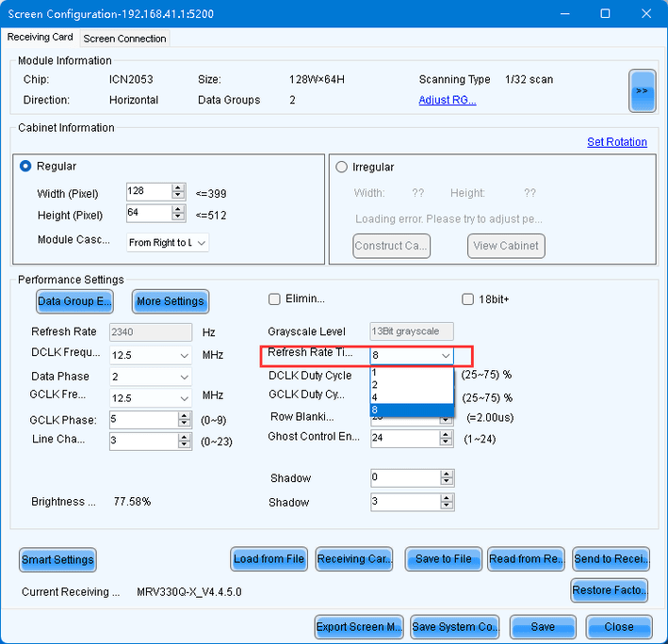This screenshot has height=644, width=668.
Task: Increase Width (Pixel) with up arrow
Action: pyautogui.click(x=178, y=187)
